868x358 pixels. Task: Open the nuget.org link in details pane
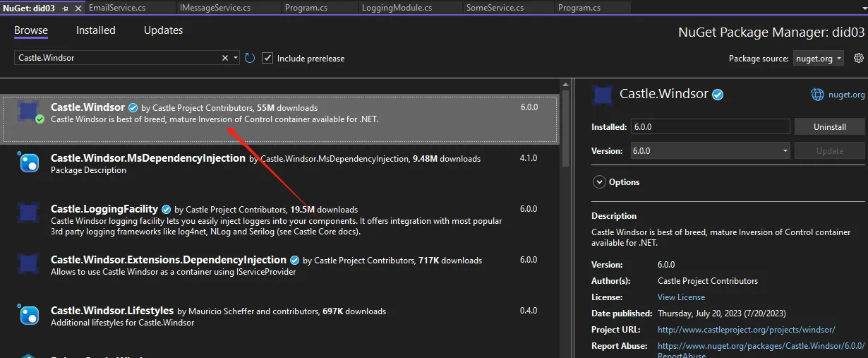point(846,95)
